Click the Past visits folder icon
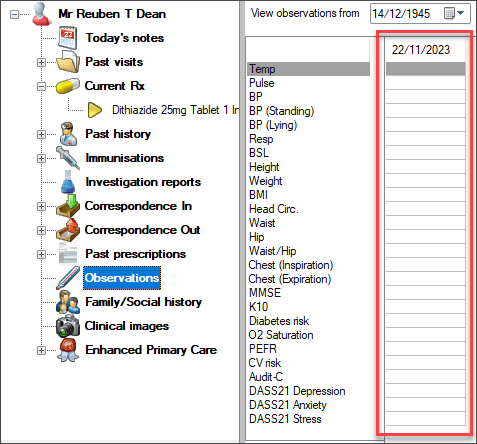Viewport: 477px width, 444px height. pyautogui.click(x=68, y=62)
